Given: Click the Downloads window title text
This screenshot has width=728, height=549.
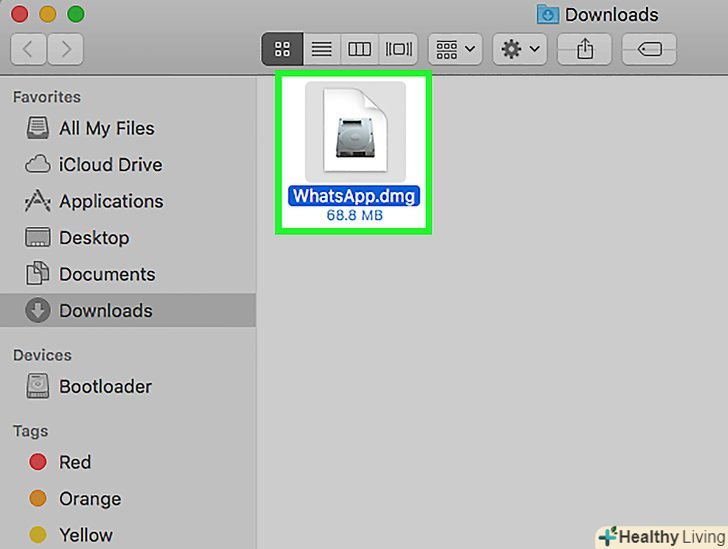Looking at the screenshot, I should [611, 15].
